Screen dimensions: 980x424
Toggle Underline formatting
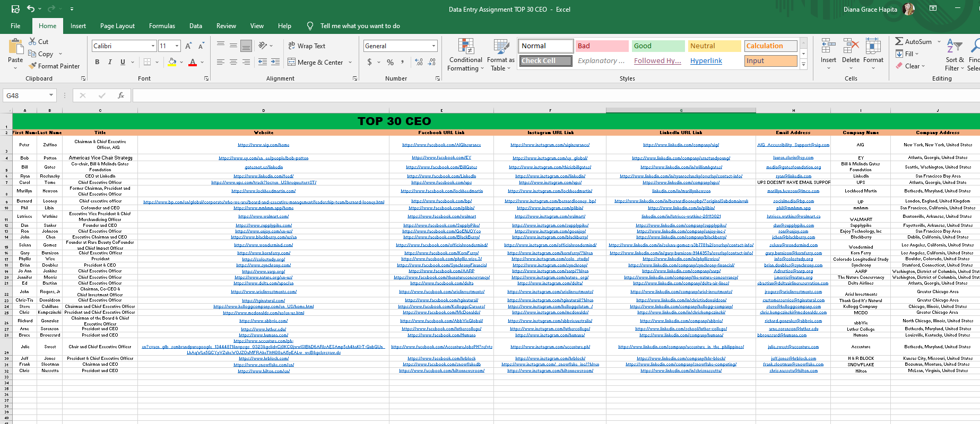pos(123,62)
